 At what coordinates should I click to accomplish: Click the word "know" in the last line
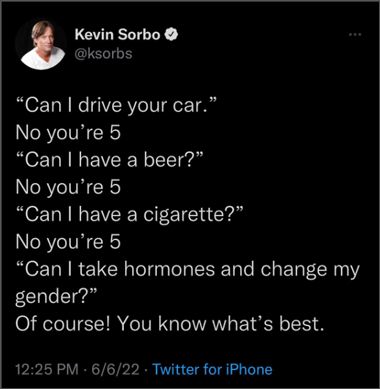pyautogui.click(x=182, y=324)
